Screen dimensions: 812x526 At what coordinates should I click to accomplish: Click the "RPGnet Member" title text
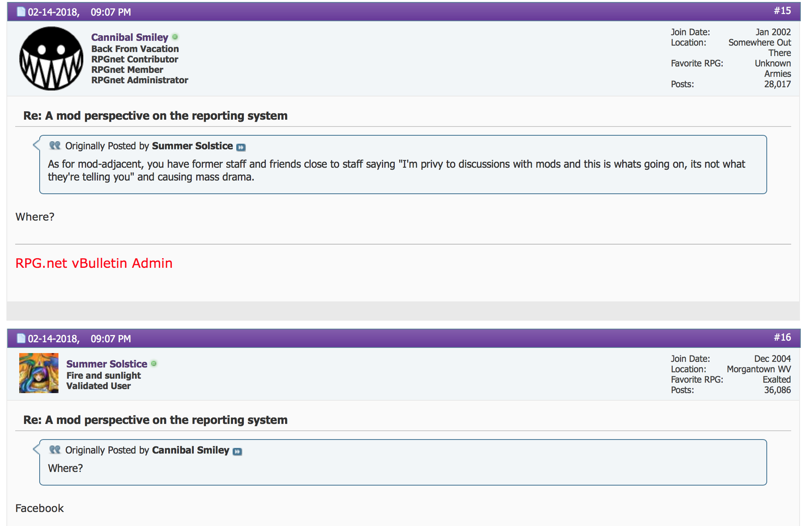[127, 70]
